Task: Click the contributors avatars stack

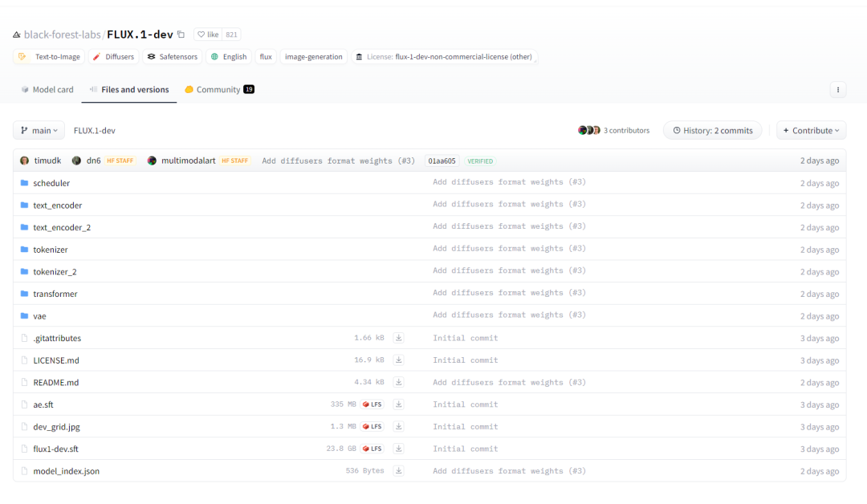Action: 589,131
